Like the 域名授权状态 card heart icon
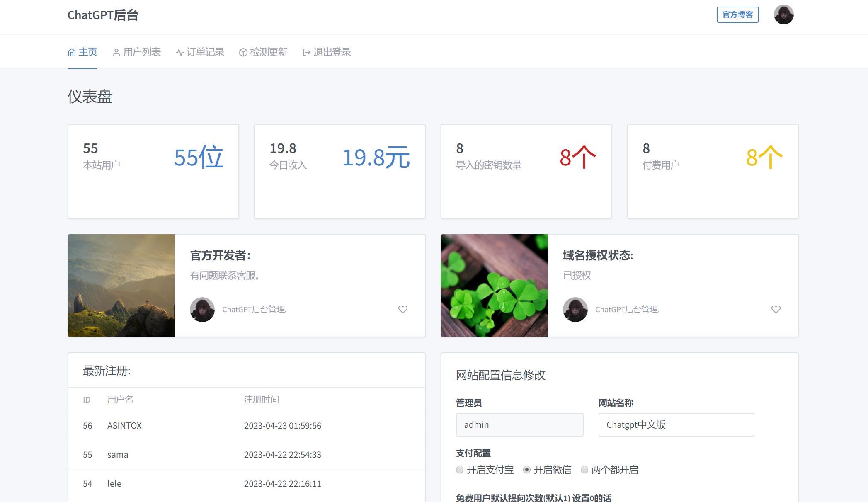Image resolution: width=868 pixels, height=502 pixels. pyautogui.click(x=776, y=309)
